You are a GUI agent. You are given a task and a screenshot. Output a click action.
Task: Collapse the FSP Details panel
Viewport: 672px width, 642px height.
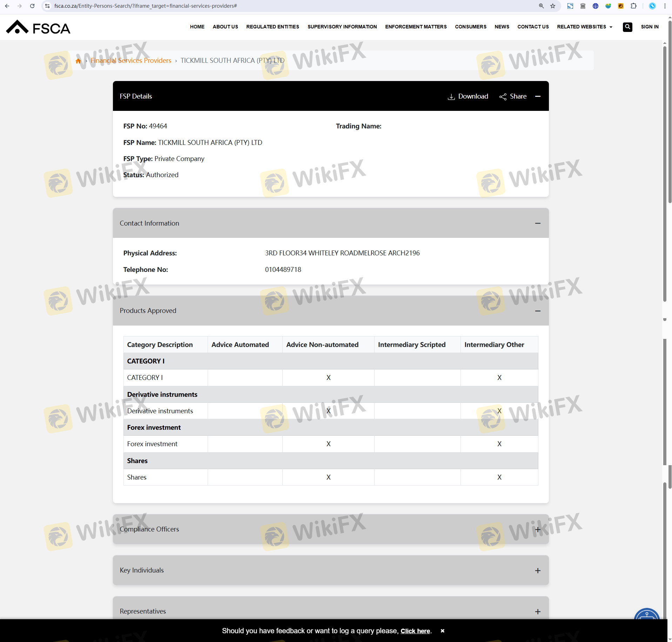[x=538, y=96]
